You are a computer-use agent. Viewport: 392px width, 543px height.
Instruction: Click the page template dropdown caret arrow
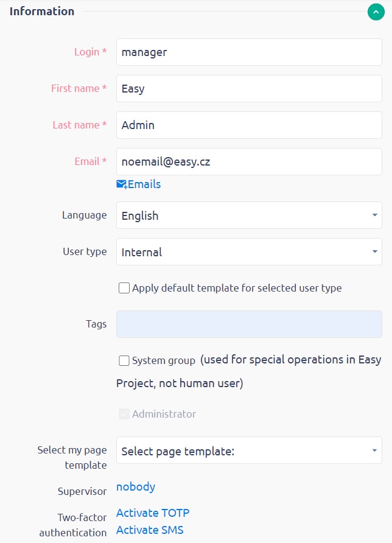click(x=376, y=451)
